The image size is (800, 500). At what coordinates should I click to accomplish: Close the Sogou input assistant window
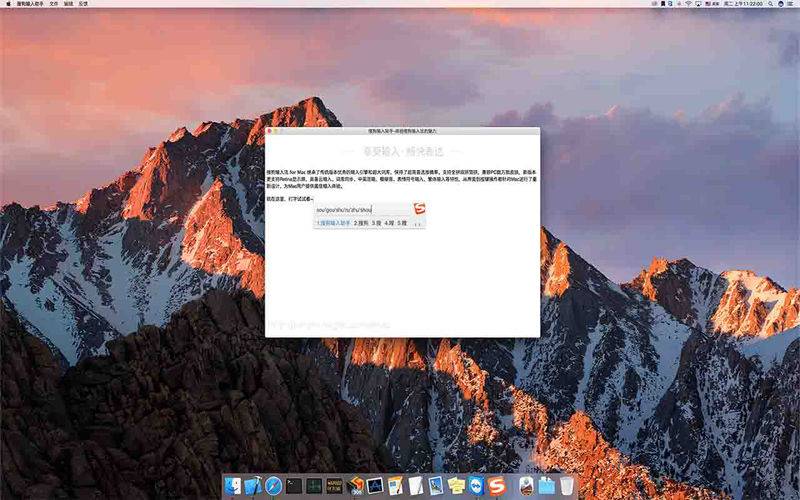(x=269, y=131)
